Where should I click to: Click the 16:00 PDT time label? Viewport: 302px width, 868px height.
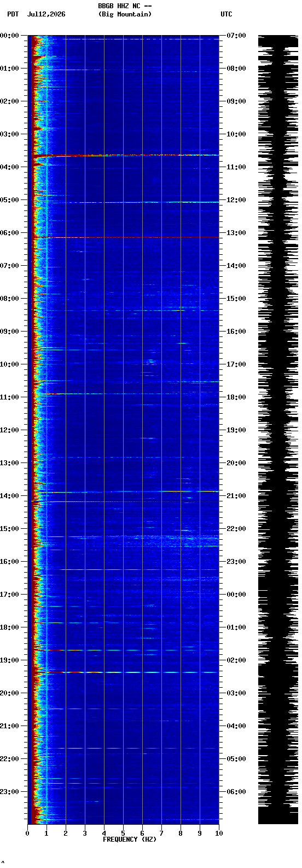tap(9, 562)
